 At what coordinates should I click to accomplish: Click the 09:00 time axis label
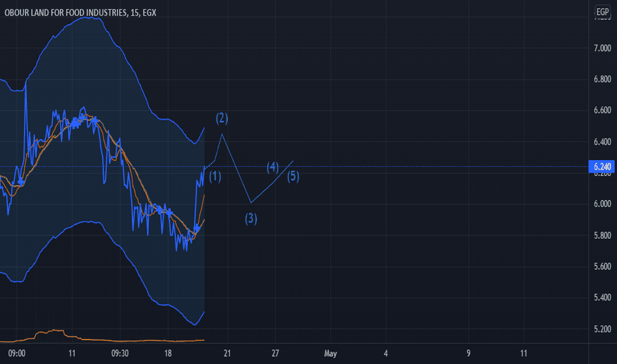pos(17,353)
